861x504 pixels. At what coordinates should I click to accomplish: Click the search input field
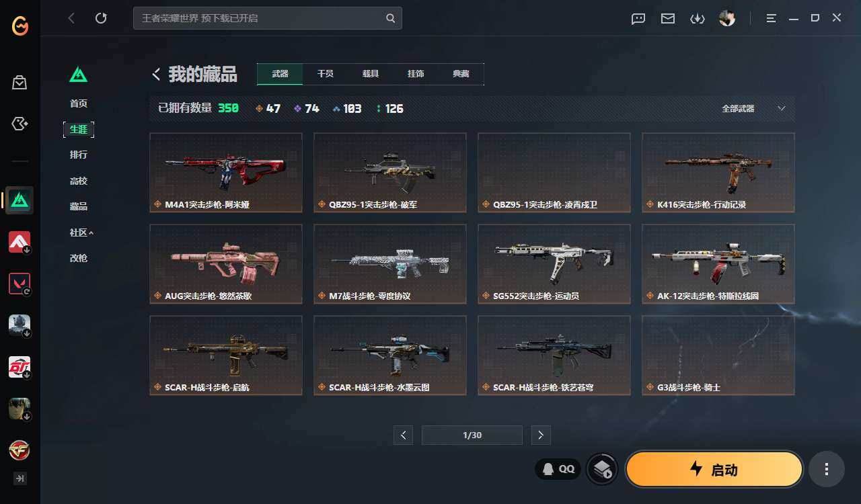tap(268, 18)
